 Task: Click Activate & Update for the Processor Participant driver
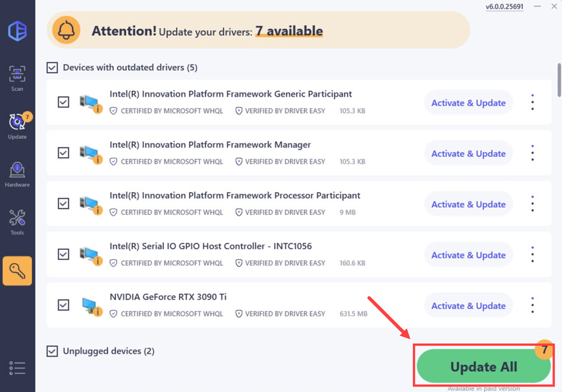click(x=468, y=204)
